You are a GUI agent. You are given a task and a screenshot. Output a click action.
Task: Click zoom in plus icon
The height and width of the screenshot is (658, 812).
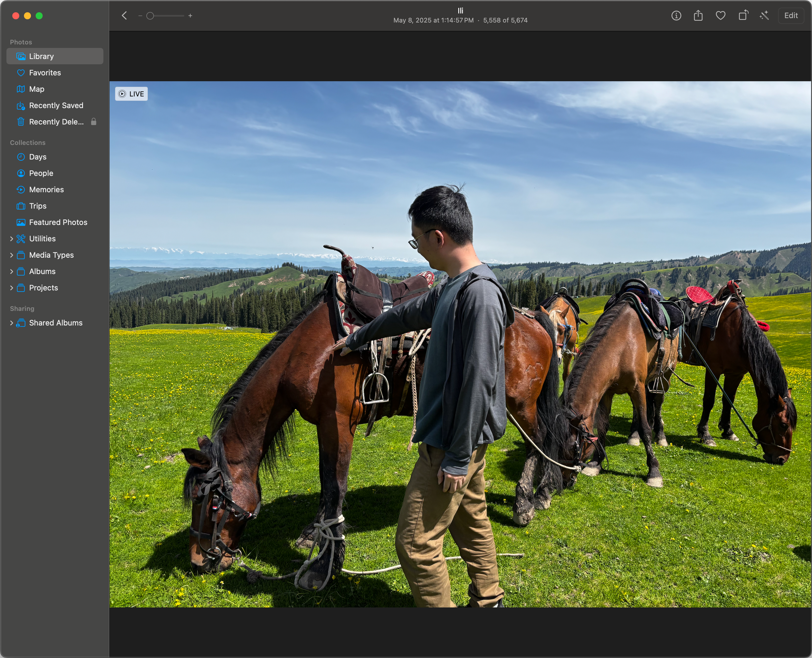click(190, 16)
